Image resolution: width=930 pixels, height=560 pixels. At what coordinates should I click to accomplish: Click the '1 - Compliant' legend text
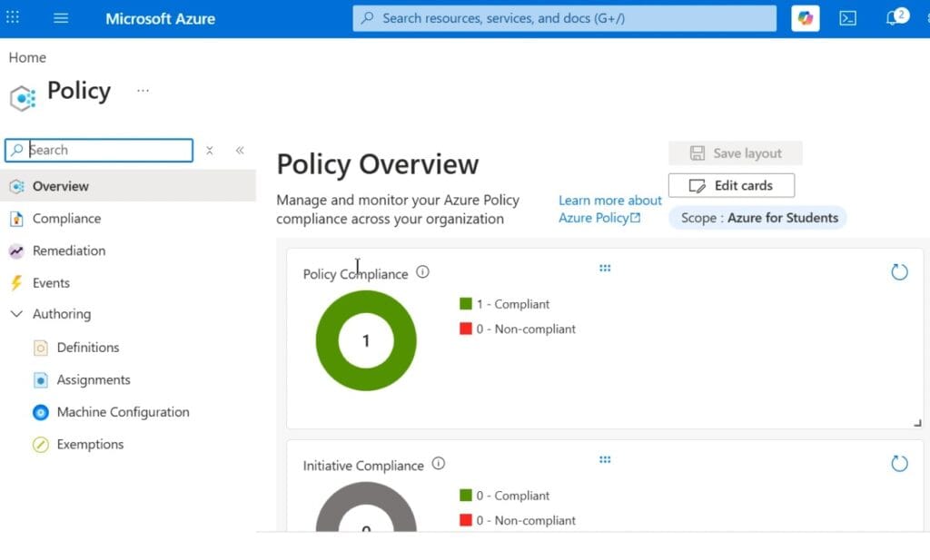point(513,304)
